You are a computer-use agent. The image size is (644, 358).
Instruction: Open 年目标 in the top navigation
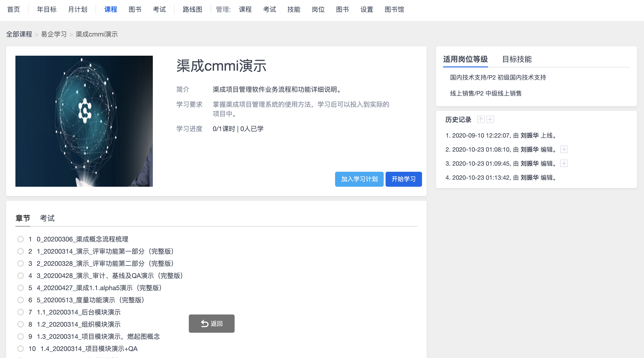[x=47, y=10]
